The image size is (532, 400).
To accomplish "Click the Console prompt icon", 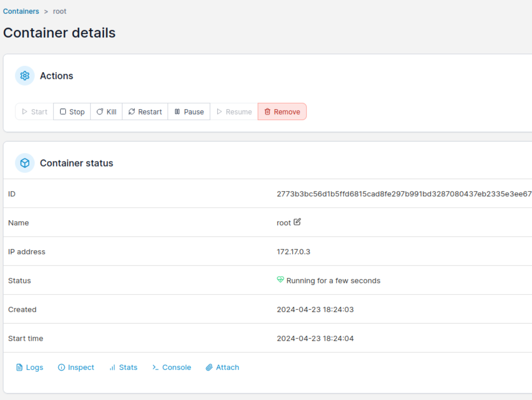I will pyautogui.click(x=156, y=368).
